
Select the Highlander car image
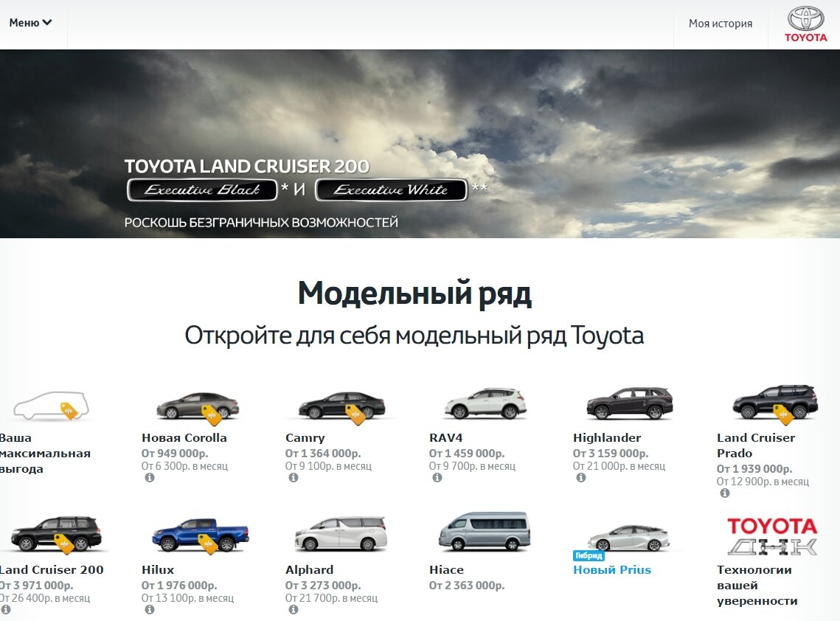click(630, 403)
